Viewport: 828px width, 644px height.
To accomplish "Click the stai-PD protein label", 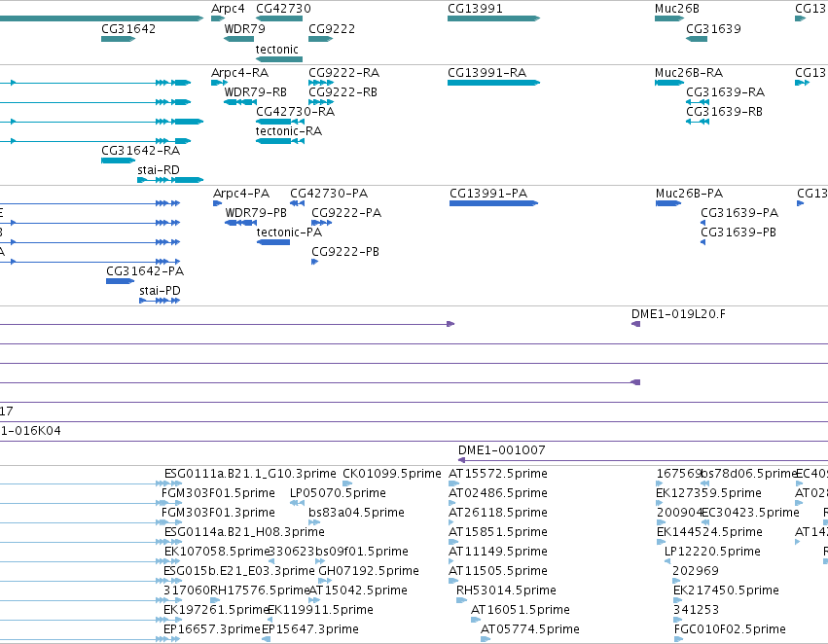I will pyautogui.click(x=160, y=292).
